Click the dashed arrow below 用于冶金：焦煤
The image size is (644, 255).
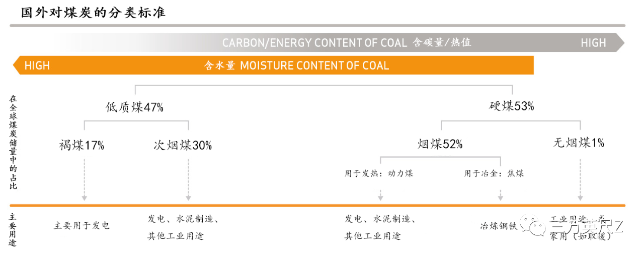point(500,195)
